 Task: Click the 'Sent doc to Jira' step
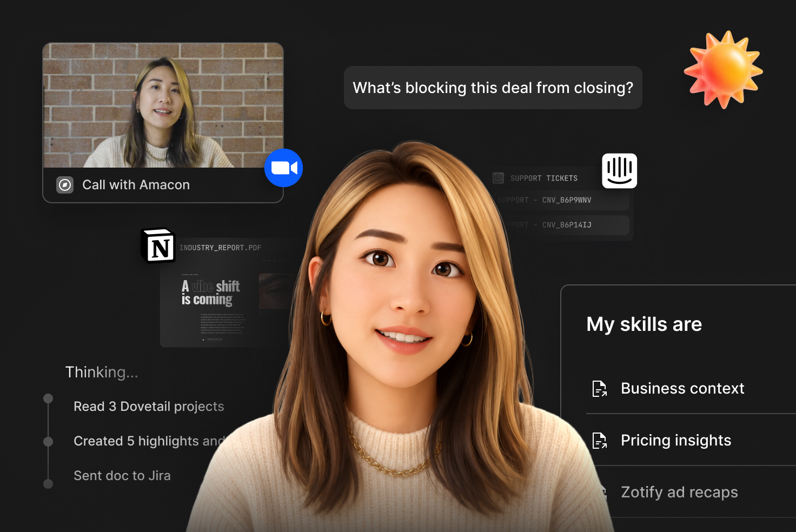coord(122,476)
